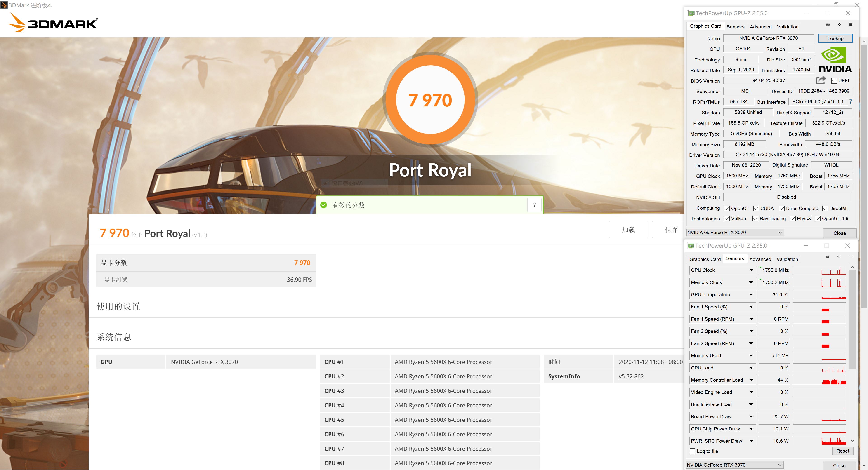Open Validation tab in Sensors GPU-Z window
868x470 pixels.
[787, 259]
